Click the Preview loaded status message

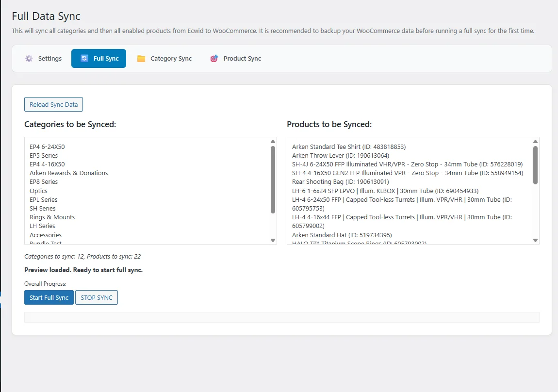pos(83,270)
